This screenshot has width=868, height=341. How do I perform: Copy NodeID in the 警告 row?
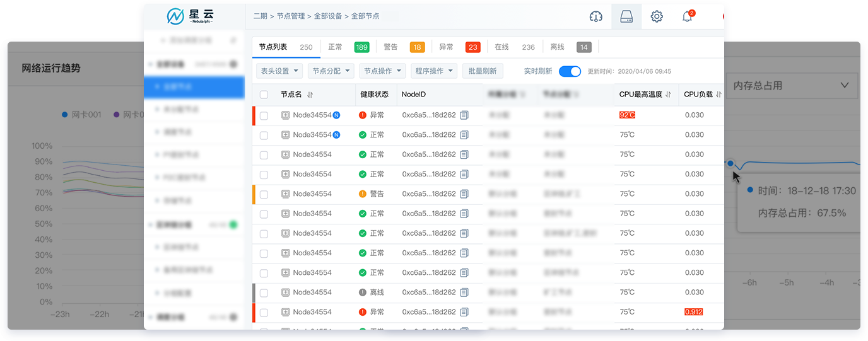(x=464, y=194)
